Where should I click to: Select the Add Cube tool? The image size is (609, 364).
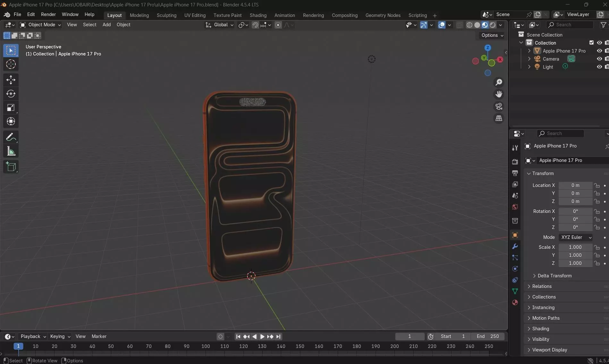(11, 167)
